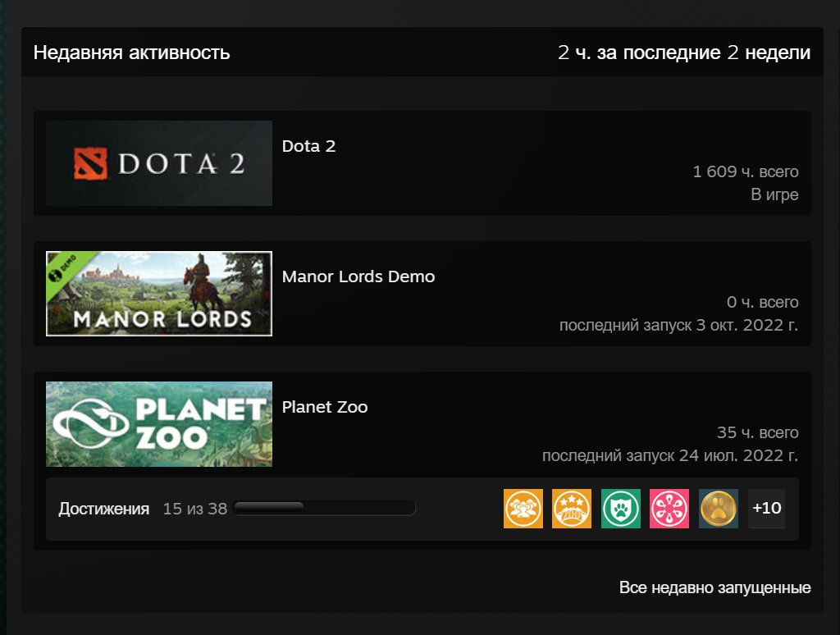Click the Достижения label
840x635 pixels.
pyautogui.click(x=103, y=509)
